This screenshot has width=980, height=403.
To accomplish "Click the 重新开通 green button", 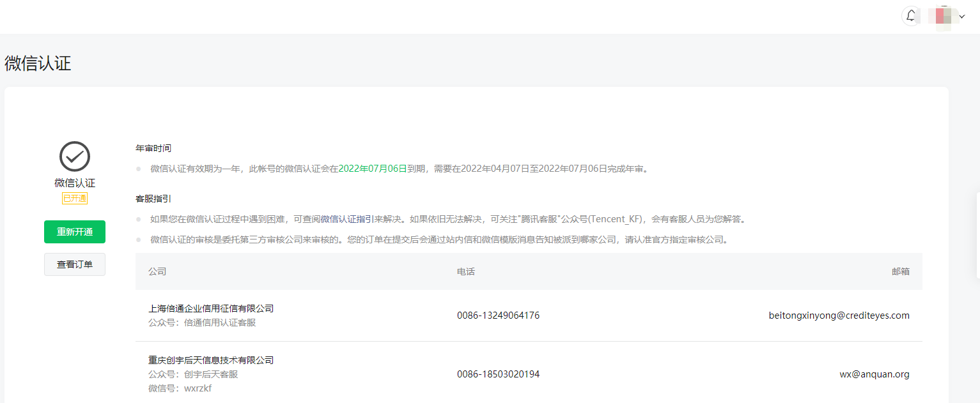I will click(x=75, y=232).
